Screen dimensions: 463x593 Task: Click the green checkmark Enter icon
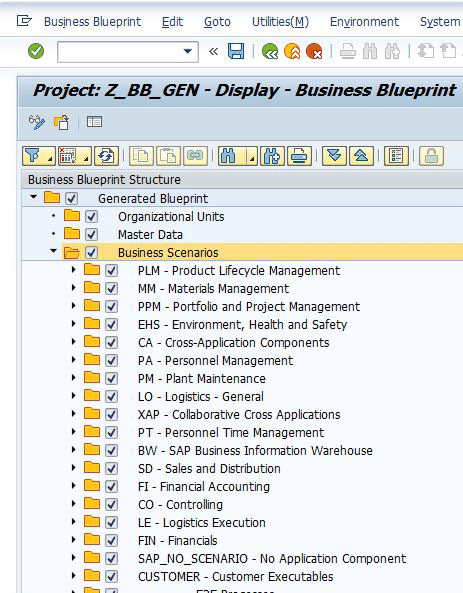36,51
